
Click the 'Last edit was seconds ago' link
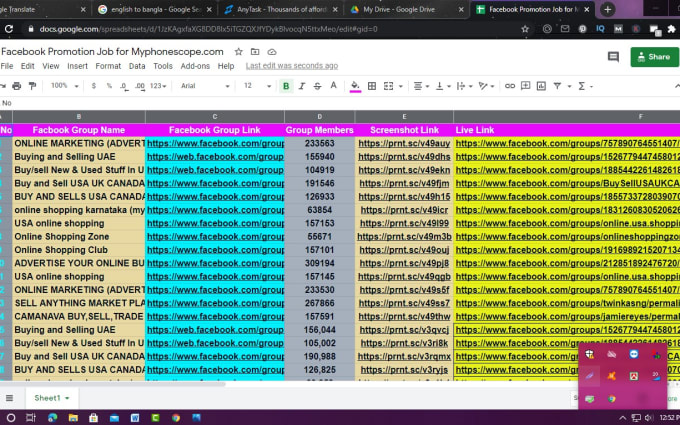(x=291, y=66)
